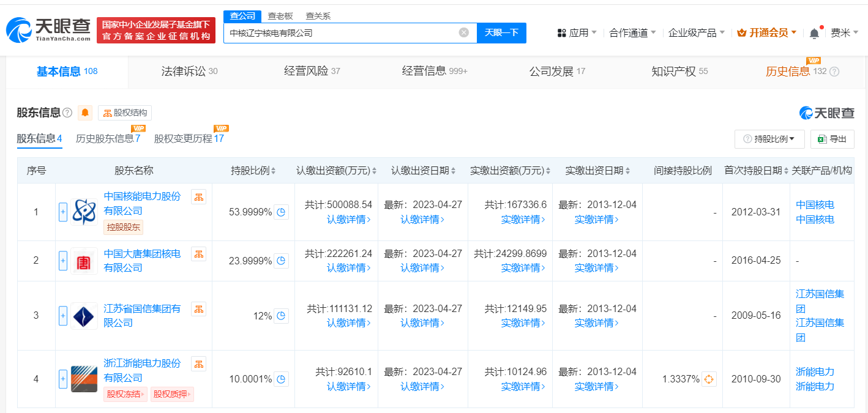The height and width of the screenshot is (413, 868).
Task: Open equity structure icon for 浙江浙能电力股份有限公司
Action: point(198,363)
